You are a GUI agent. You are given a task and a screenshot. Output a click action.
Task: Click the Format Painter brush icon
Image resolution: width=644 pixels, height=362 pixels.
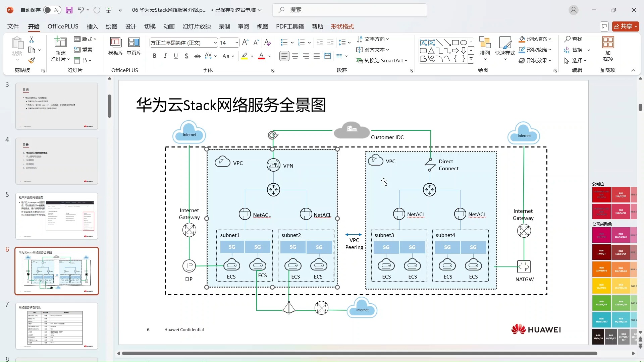(x=32, y=60)
